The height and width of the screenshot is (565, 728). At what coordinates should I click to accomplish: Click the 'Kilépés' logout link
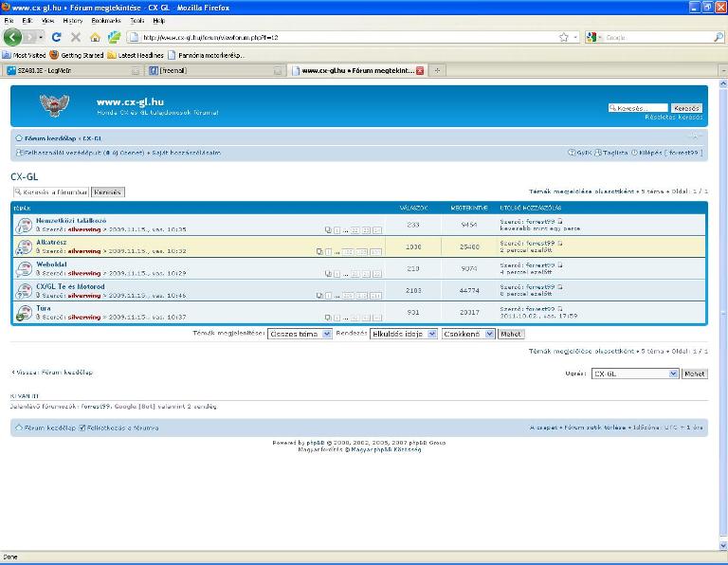649,152
